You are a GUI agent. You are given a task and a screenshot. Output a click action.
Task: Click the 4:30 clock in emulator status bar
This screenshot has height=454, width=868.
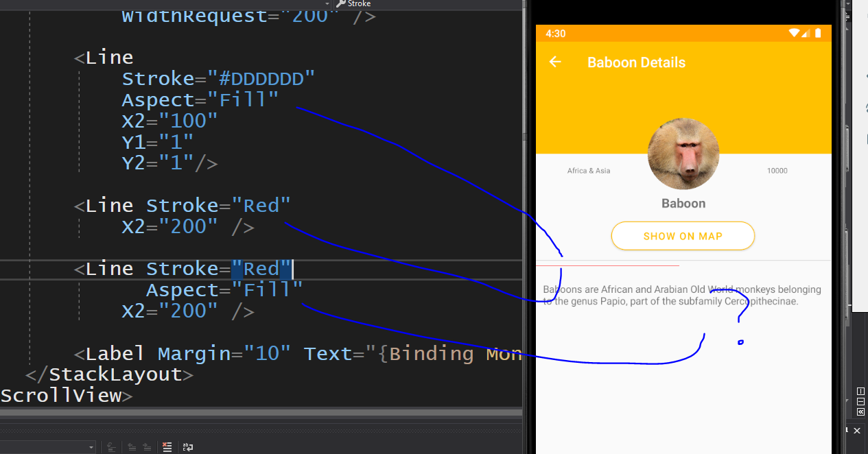[x=556, y=33]
